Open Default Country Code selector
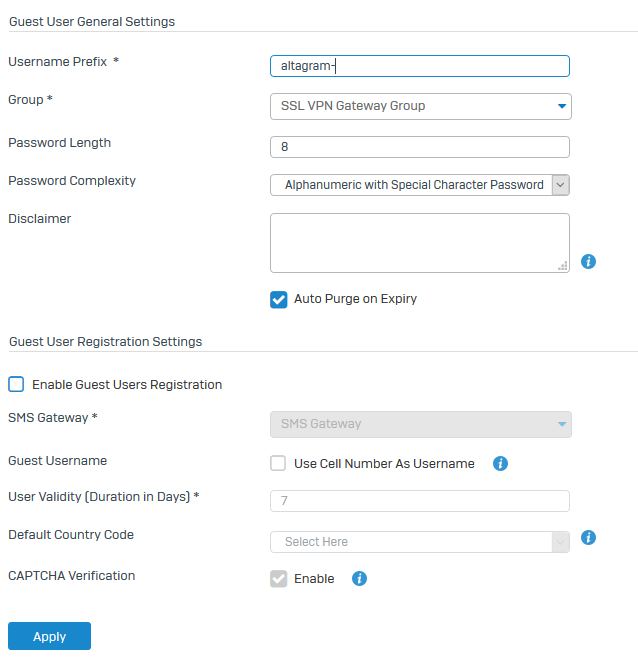This screenshot has width=638, height=658. 420,542
